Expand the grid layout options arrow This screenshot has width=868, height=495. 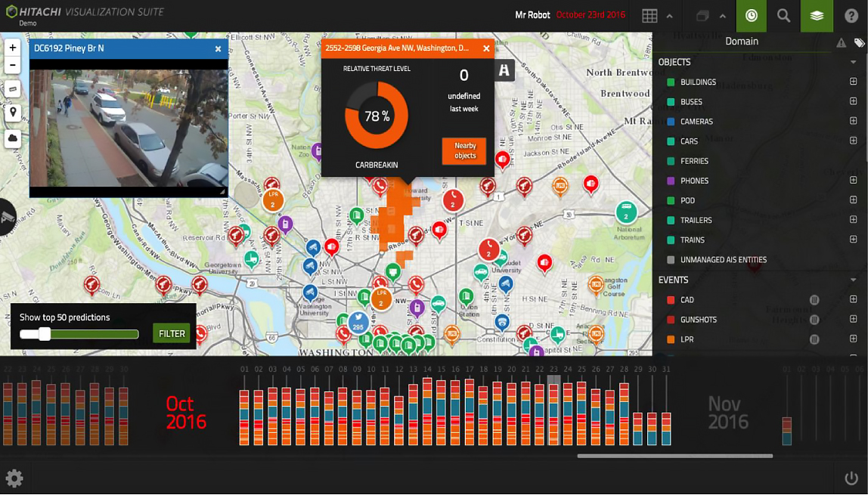coord(669,16)
